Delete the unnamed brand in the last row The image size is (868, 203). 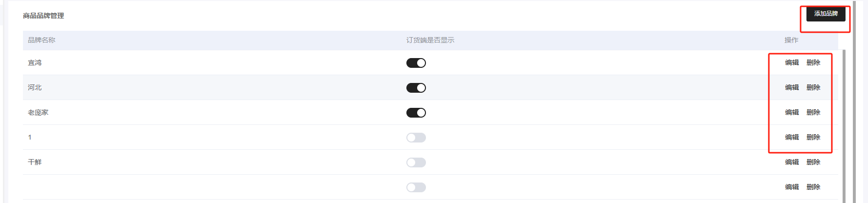(813, 187)
